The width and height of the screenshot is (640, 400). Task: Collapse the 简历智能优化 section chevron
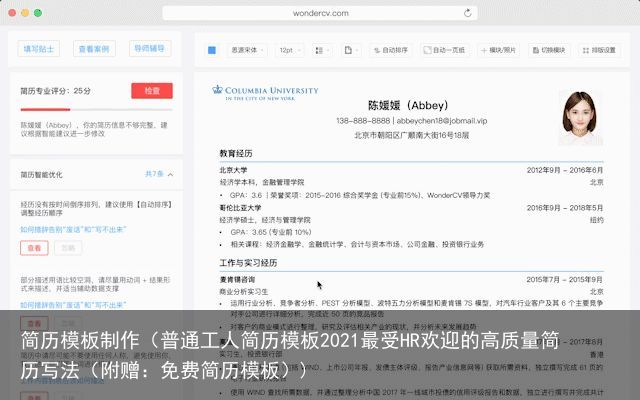point(171,175)
